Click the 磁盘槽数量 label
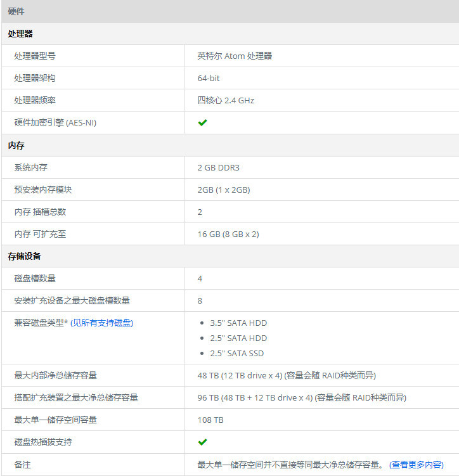The width and height of the screenshot is (459, 476). point(35,278)
